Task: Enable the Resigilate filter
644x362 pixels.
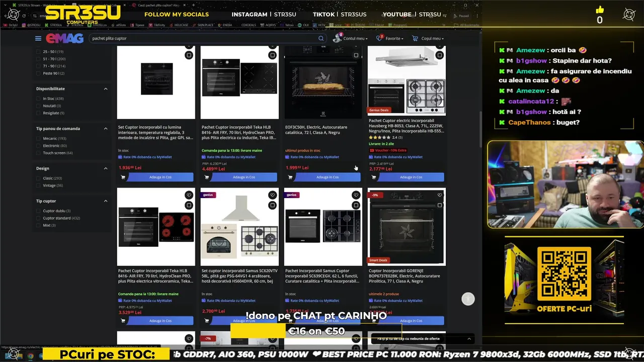Action: tap(39, 113)
